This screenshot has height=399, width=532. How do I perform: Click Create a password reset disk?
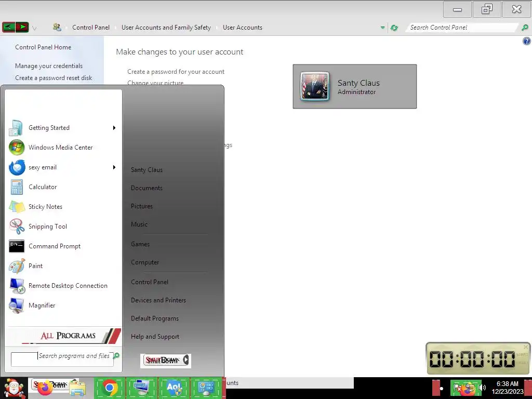pos(54,78)
